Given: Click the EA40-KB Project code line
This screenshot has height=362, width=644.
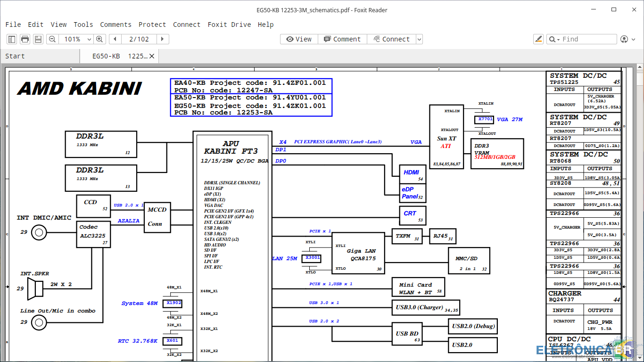Looking at the screenshot, I should (250, 82).
